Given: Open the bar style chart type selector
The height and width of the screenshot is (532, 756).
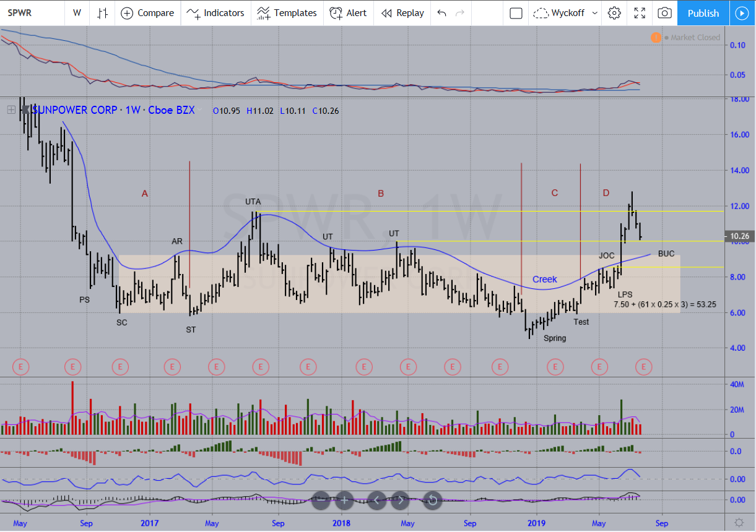Looking at the screenshot, I should coord(103,13).
